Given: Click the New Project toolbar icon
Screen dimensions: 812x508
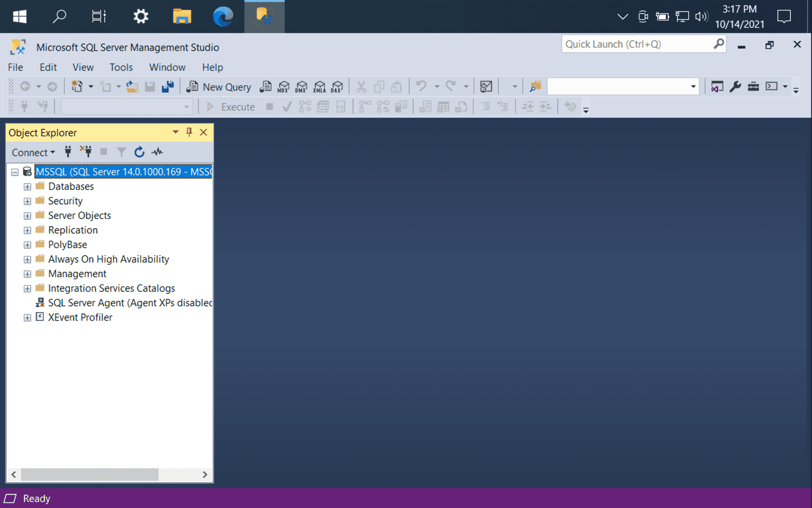Looking at the screenshot, I should click(77, 87).
